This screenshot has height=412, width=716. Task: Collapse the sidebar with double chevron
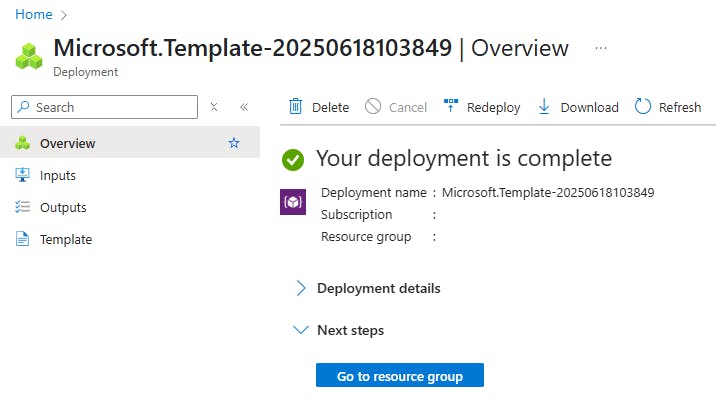pyautogui.click(x=244, y=107)
